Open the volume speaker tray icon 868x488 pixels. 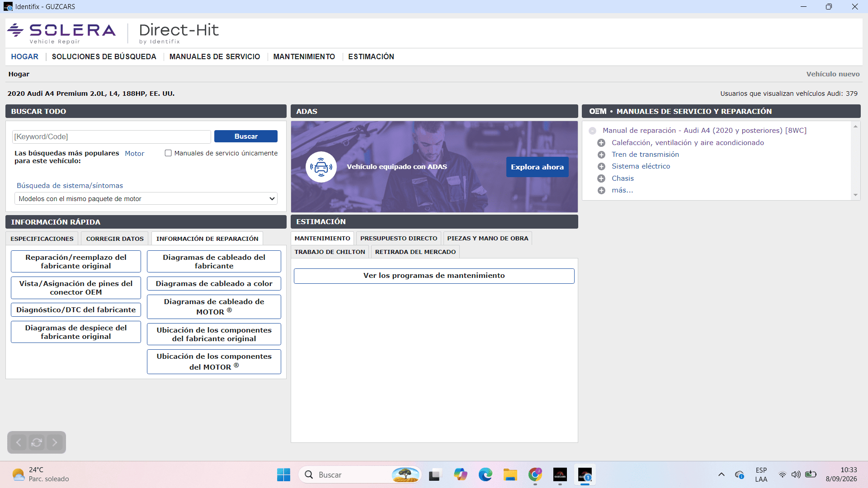pyautogui.click(x=796, y=474)
